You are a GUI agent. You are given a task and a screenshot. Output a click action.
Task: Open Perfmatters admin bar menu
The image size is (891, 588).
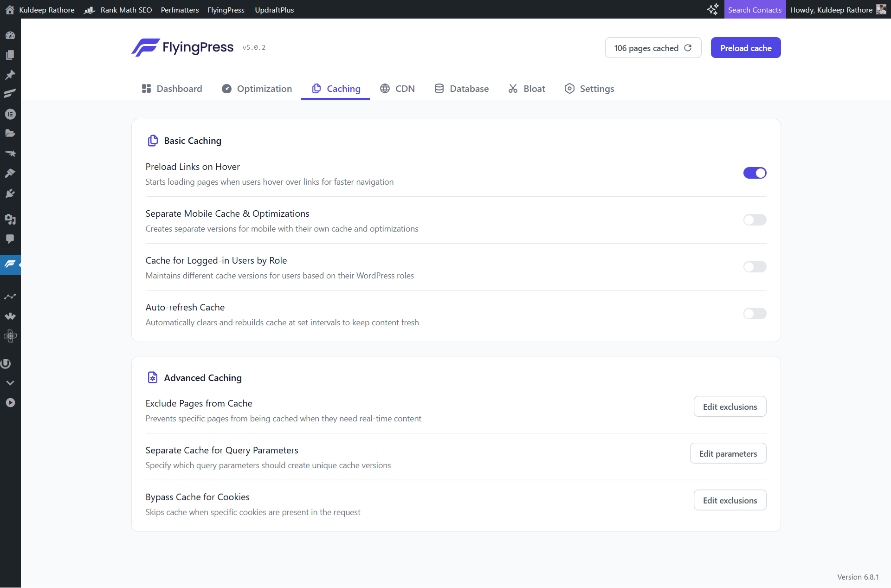pos(180,10)
